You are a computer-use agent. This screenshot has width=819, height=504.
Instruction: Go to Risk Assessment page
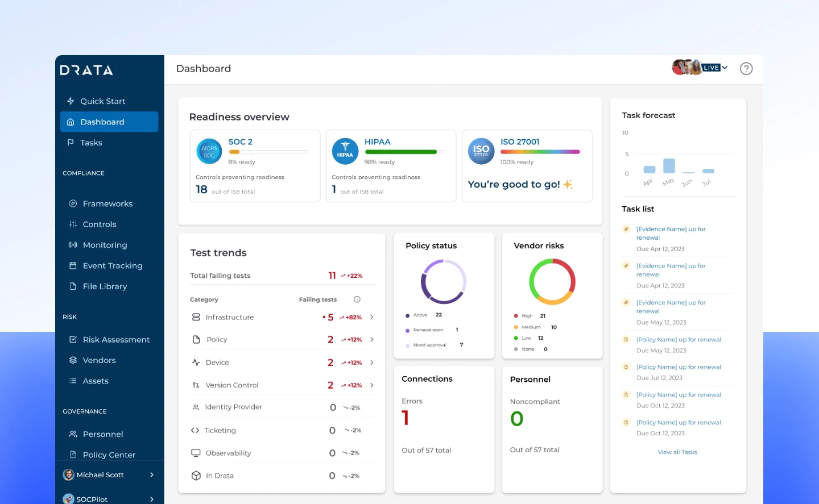click(116, 340)
